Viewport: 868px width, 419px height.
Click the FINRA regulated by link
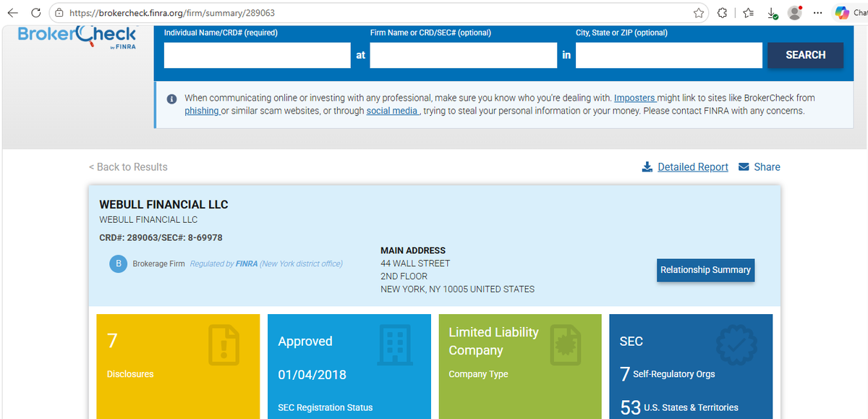coord(247,264)
